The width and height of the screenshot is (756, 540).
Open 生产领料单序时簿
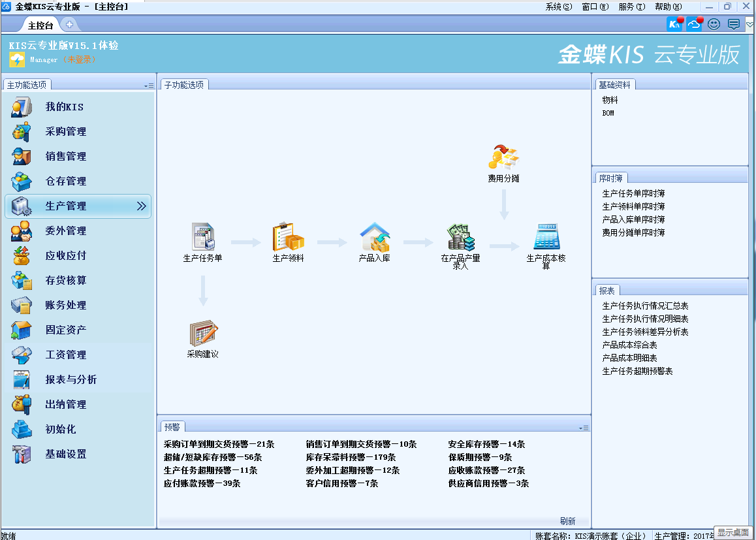click(633, 206)
